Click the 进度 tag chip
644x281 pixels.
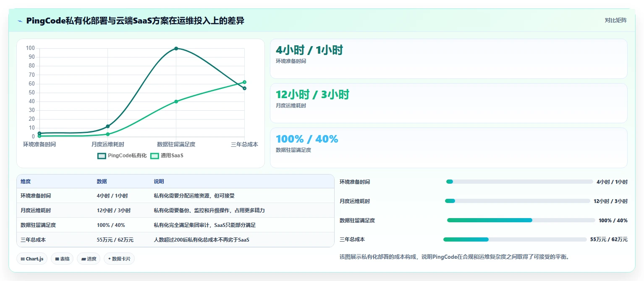pos(89,259)
